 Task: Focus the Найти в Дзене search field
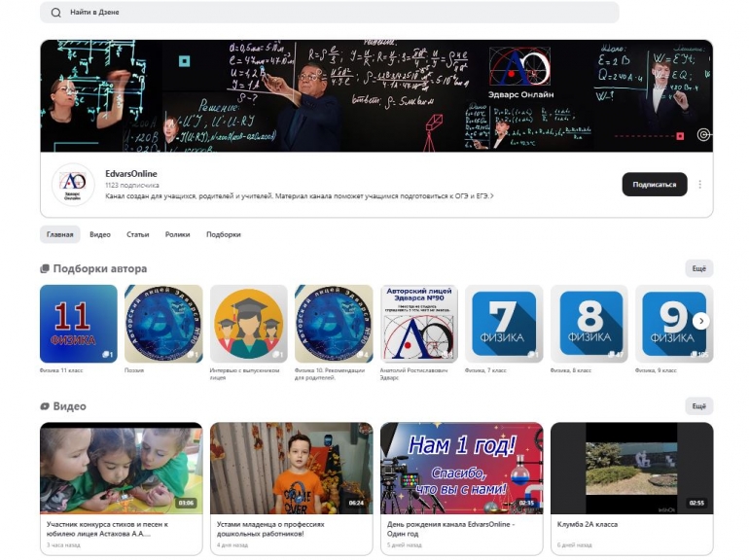(x=331, y=13)
